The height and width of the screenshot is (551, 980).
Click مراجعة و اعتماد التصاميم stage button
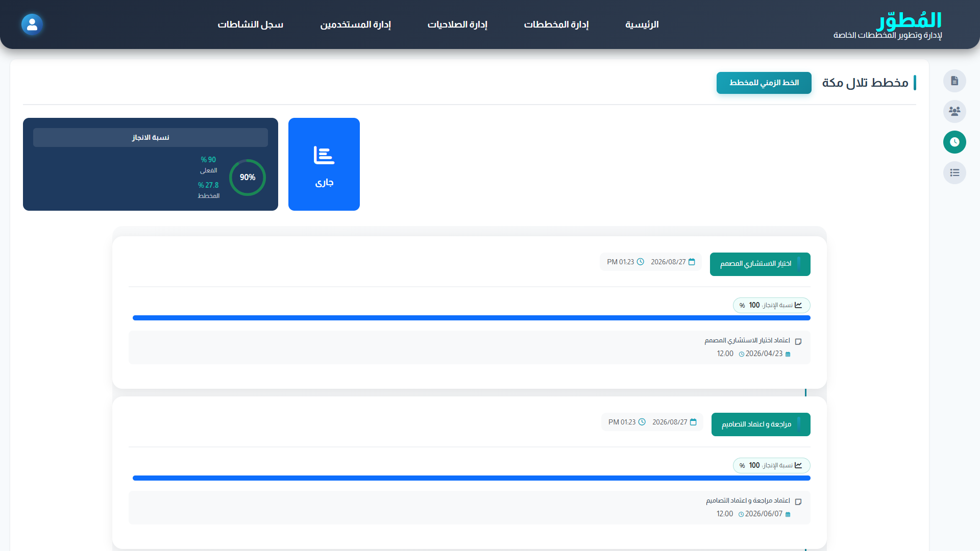tap(761, 424)
